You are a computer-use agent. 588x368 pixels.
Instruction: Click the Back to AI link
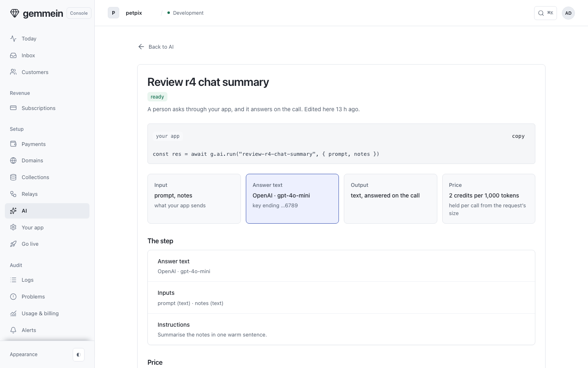click(x=156, y=47)
